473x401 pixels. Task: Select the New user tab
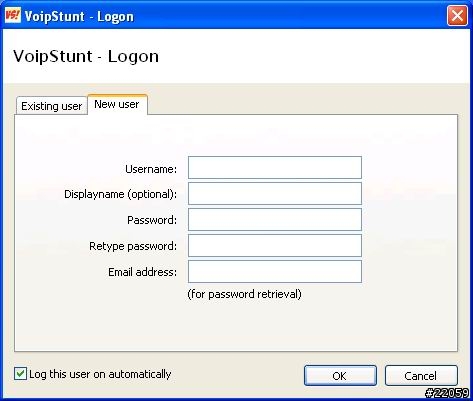pyautogui.click(x=117, y=104)
